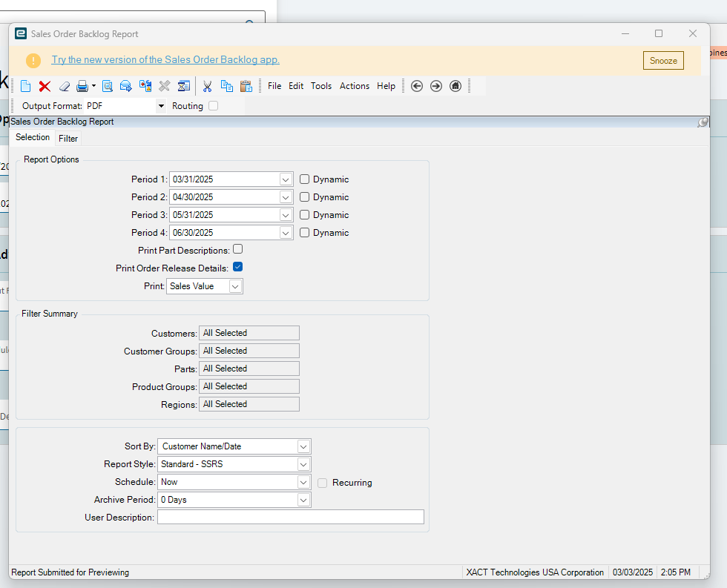
Task: Uncheck Print Order Release Details checkbox
Action: pos(238,267)
